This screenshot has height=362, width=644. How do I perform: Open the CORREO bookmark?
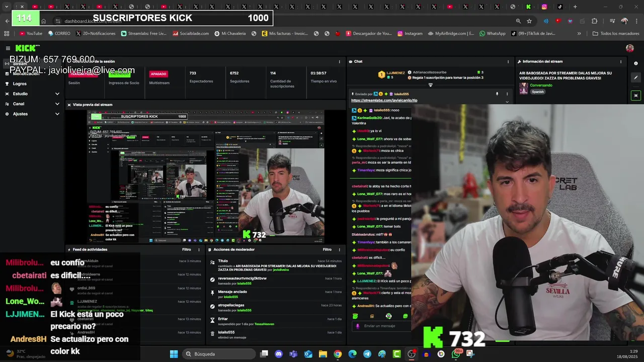[x=59, y=34]
